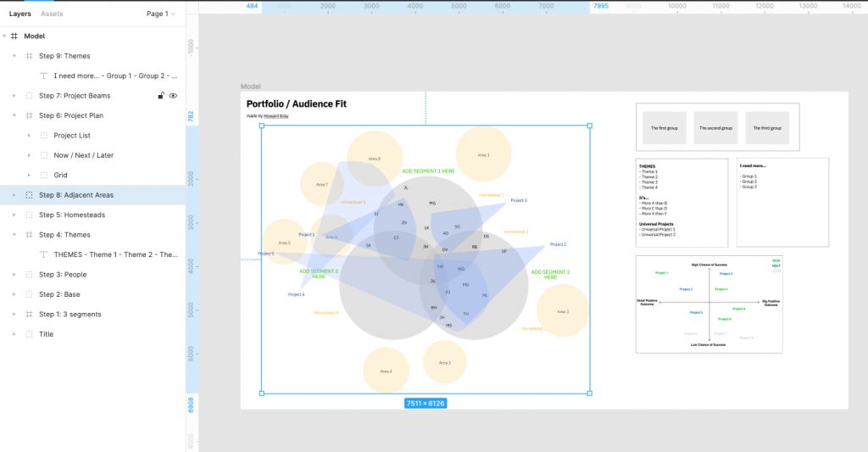Click 'High Chance of Success' axis label
Screen dimensions: 868x452
pos(709,265)
